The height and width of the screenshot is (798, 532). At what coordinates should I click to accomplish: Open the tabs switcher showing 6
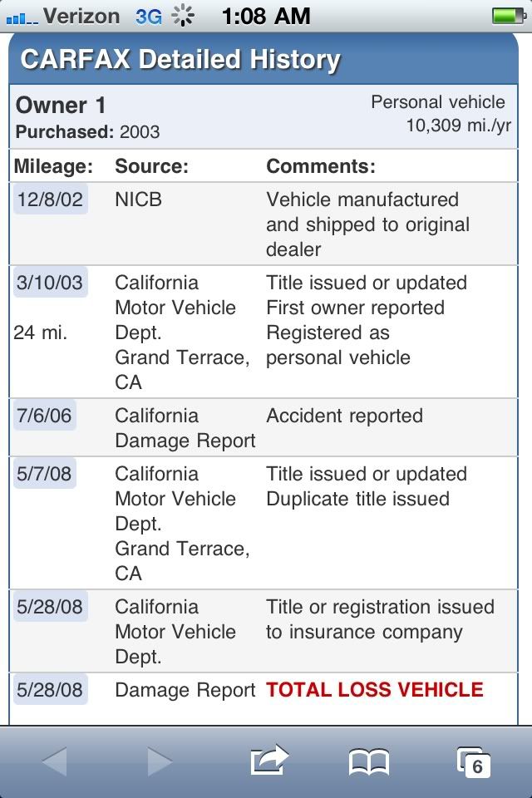pyautogui.click(x=474, y=762)
